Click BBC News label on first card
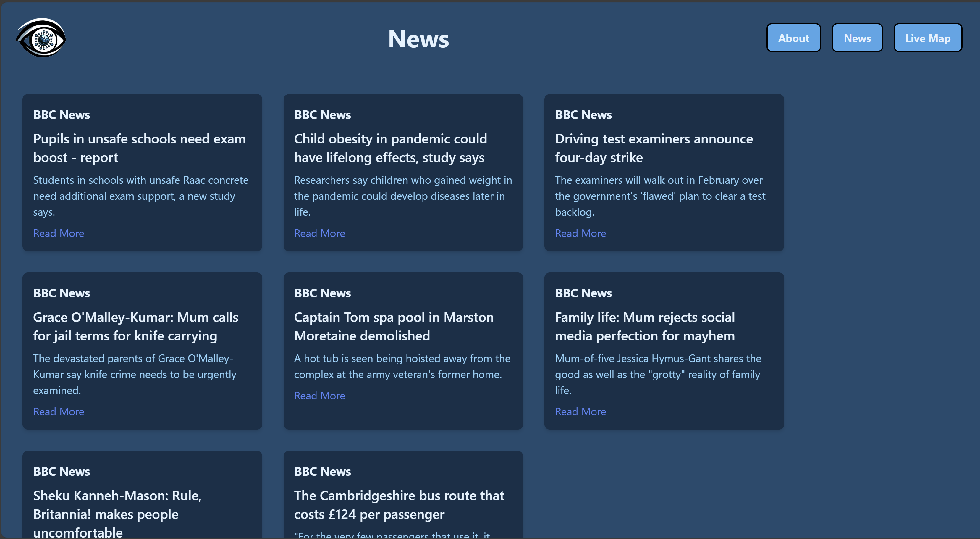This screenshot has height=539, width=980. 62,114
